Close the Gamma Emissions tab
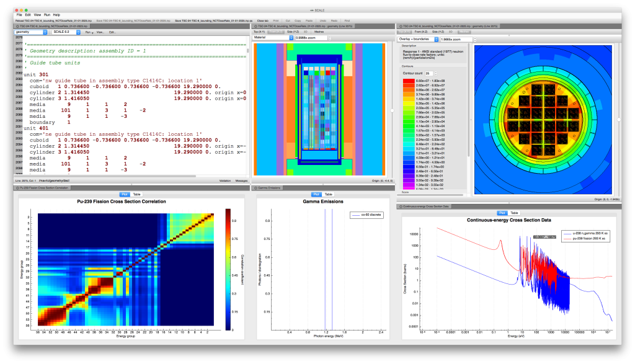This screenshot has height=364, width=635. click(255, 188)
